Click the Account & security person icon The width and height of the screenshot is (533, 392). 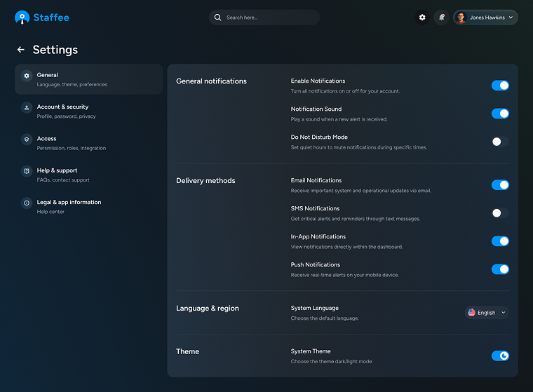point(27,108)
